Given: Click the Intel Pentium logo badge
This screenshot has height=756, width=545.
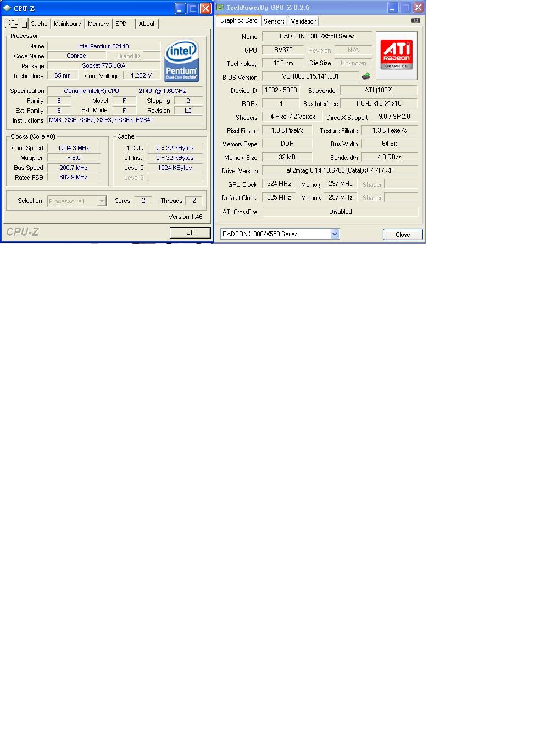Looking at the screenshot, I should [181, 61].
